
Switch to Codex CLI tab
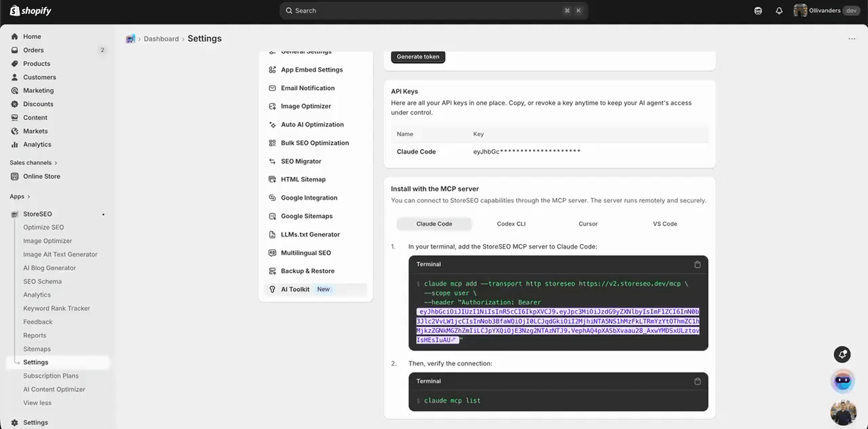[511, 224]
